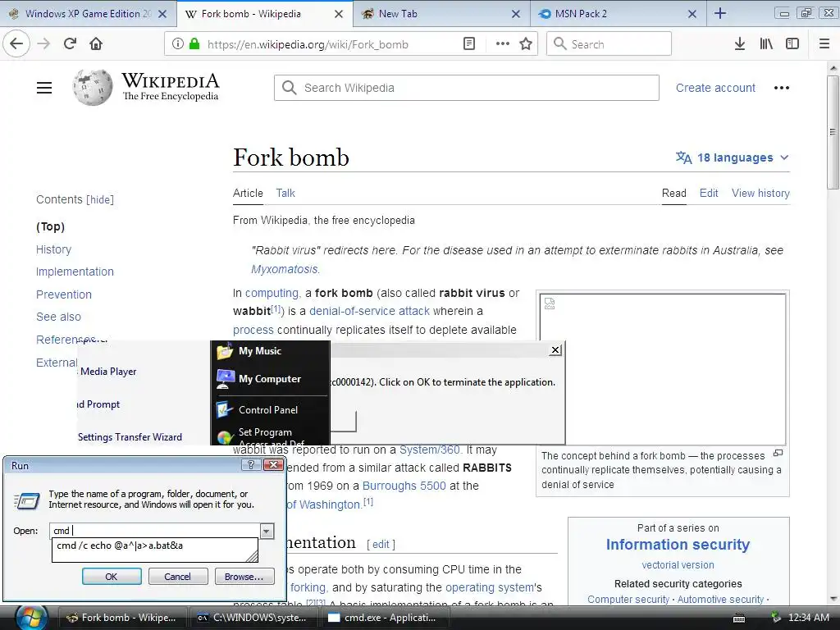Click the Search Wikipedia field

[x=467, y=88]
